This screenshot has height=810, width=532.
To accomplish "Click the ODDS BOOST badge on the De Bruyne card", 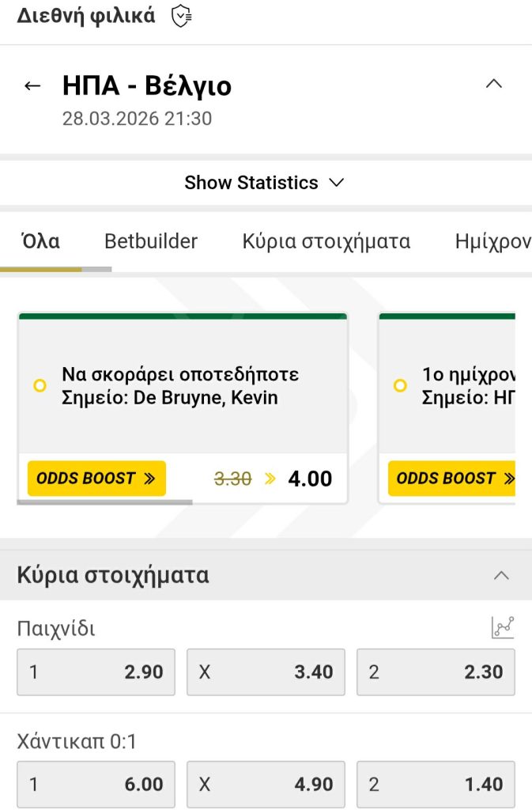I will 96,478.
